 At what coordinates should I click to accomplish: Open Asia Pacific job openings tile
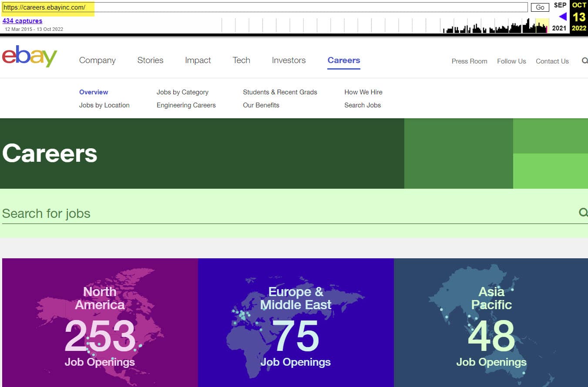click(491, 323)
